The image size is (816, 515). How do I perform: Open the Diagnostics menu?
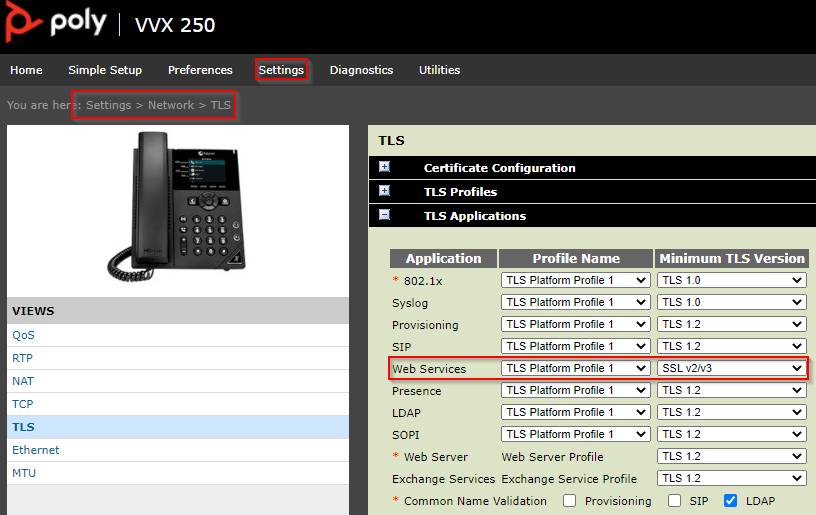(361, 70)
